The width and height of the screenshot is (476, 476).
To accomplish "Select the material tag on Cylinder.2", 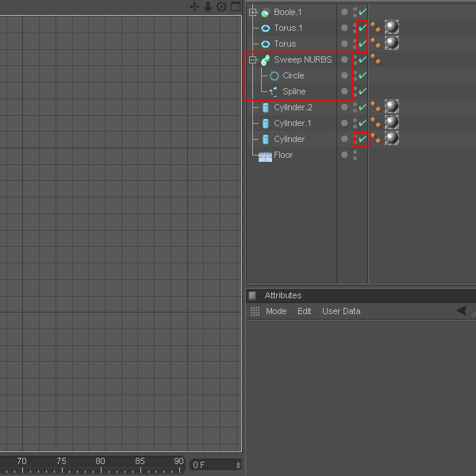I will 392,106.
